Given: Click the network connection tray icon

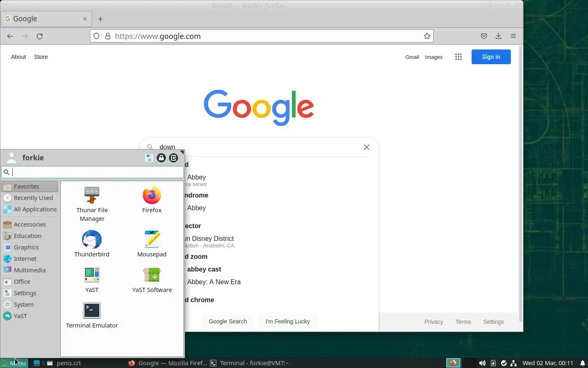Looking at the screenshot, I should tap(514, 363).
